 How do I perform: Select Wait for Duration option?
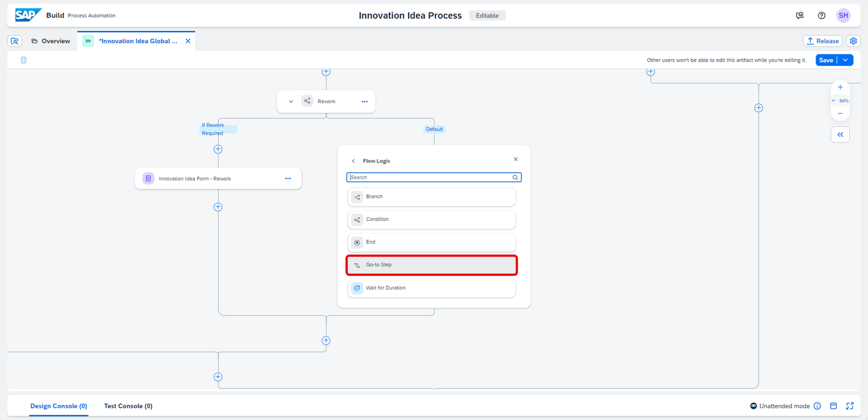point(432,288)
